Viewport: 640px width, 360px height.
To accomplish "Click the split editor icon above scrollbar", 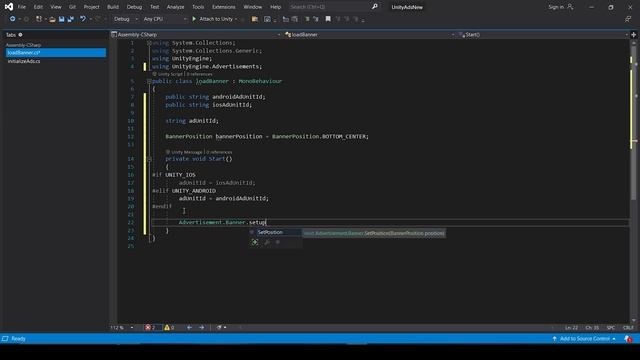I will point(633,35).
